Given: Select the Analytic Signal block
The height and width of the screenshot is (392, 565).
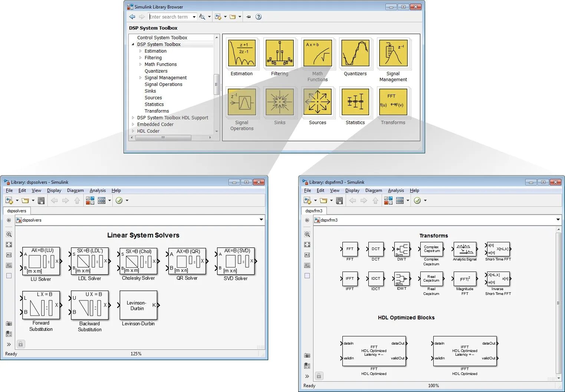Looking at the screenshot, I should click(465, 249).
